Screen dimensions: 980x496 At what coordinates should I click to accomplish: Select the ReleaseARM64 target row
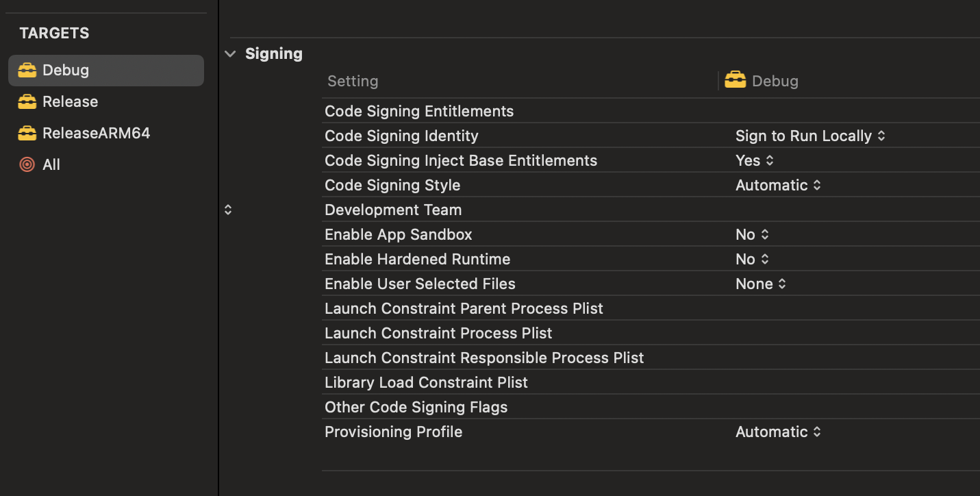pyautogui.click(x=106, y=133)
